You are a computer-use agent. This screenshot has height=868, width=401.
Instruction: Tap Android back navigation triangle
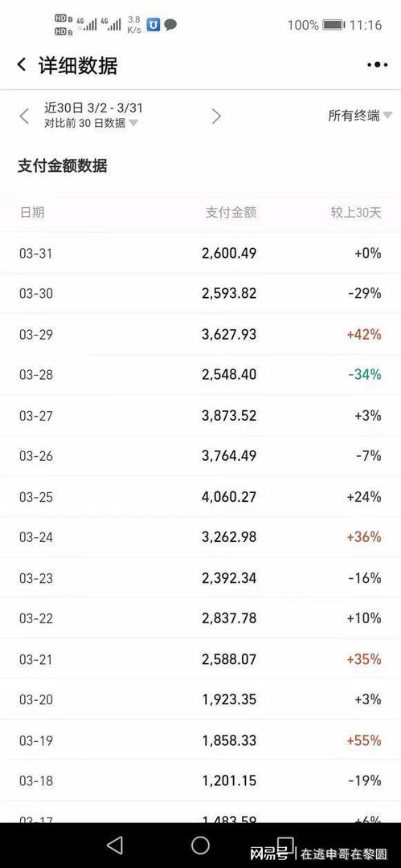pos(115,845)
